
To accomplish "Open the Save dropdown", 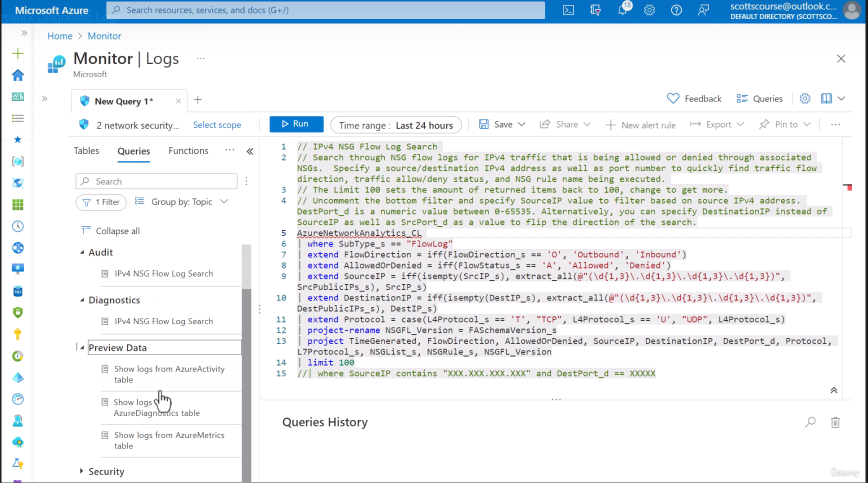I will tap(502, 124).
